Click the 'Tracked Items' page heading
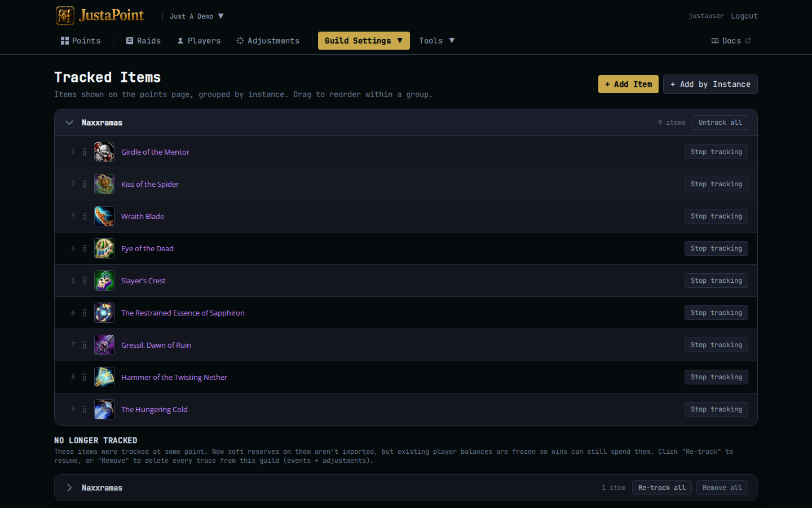This screenshot has height=508, width=812. pyautogui.click(x=108, y=77)
